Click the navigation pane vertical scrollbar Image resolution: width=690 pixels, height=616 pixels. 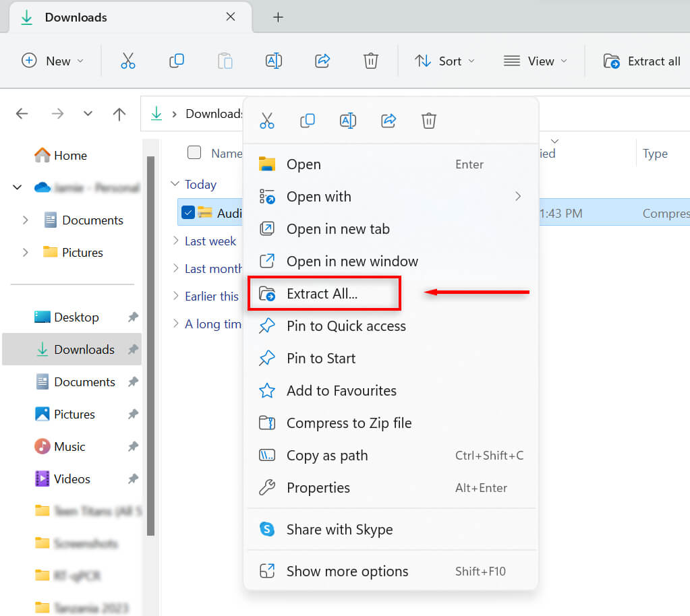click(x=151, y=337)
